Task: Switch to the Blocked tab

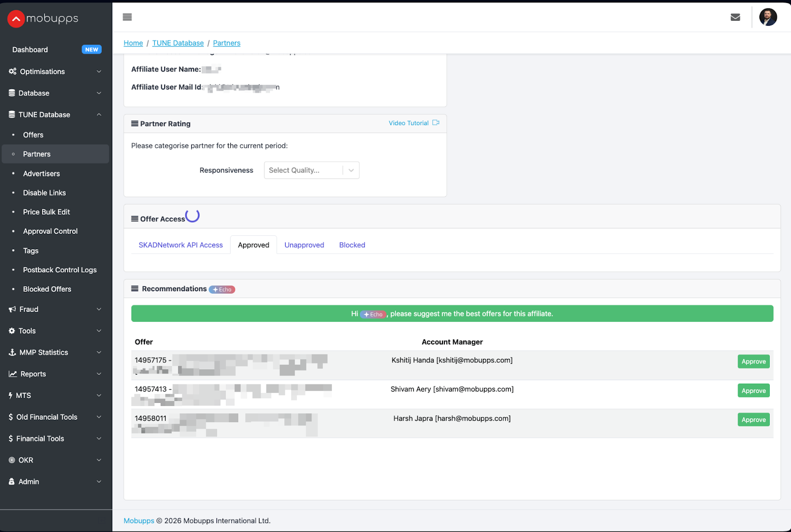Action: [x=352, y=245]
